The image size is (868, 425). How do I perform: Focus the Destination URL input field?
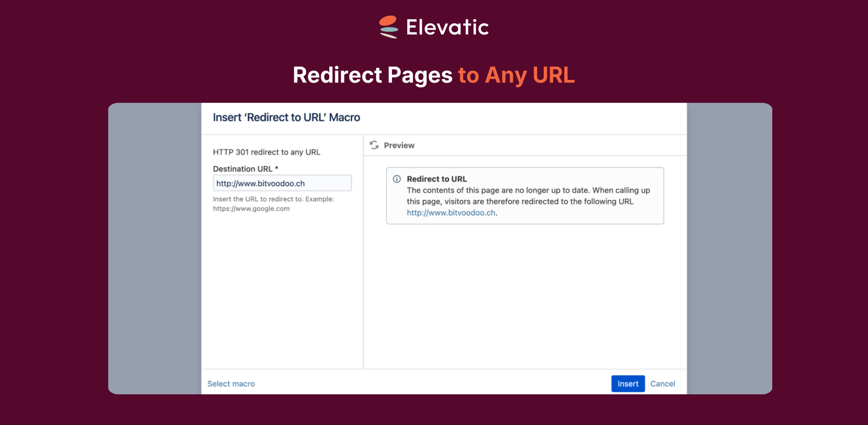coord(282,183)
